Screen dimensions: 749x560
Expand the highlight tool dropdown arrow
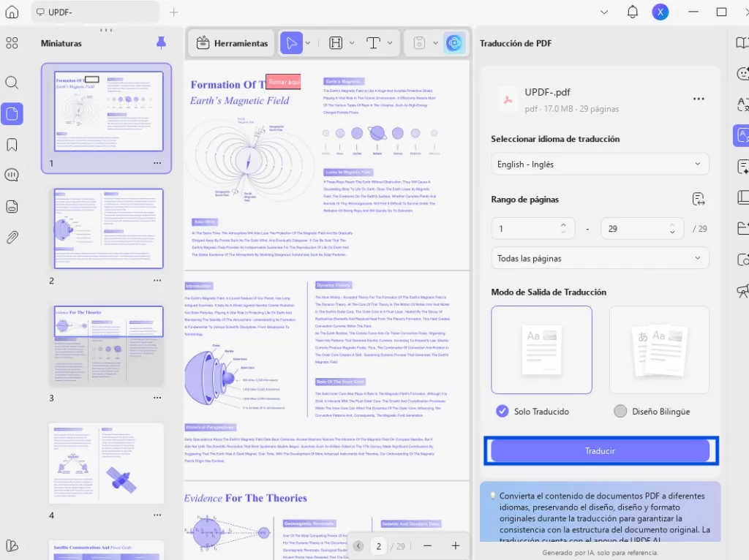click(352, 43)
